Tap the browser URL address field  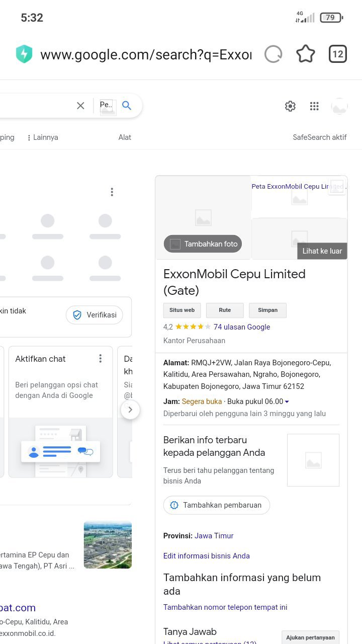146,54
